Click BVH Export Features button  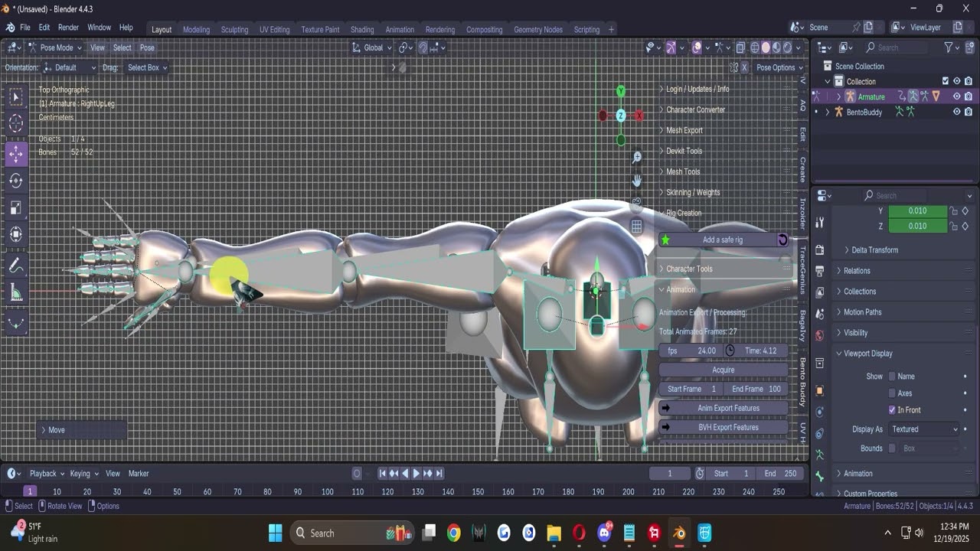pos(724,427)
